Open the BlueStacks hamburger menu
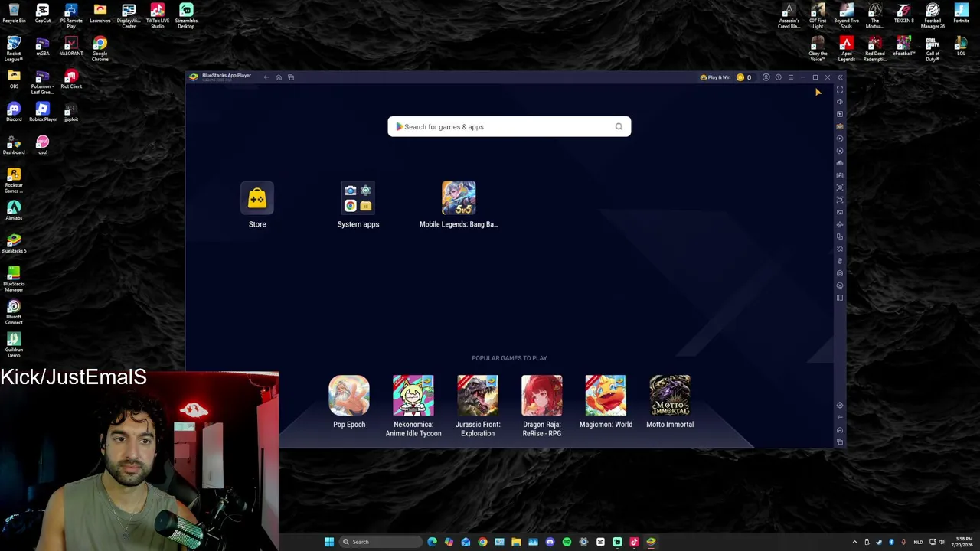This screenshot has width=980, height=551. 790,77
